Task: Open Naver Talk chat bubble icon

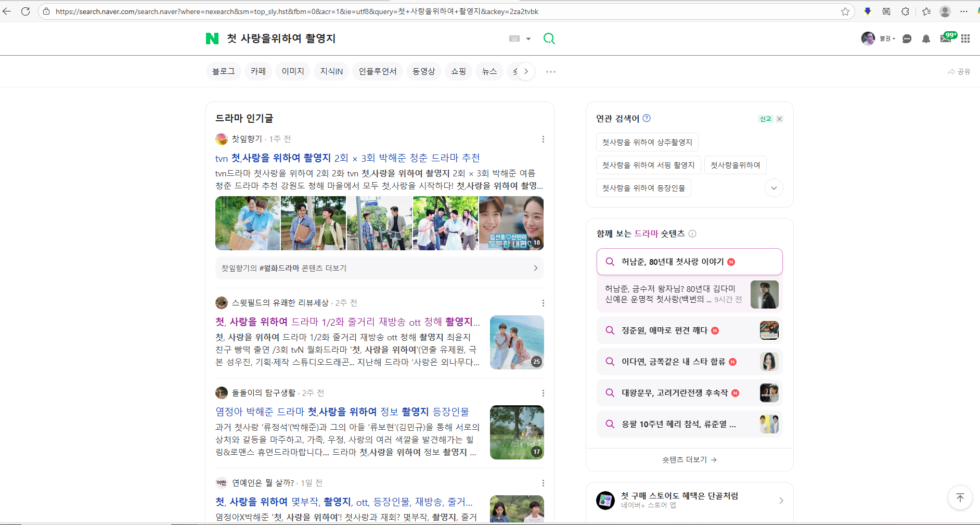Action: click(x=907, y=39)
